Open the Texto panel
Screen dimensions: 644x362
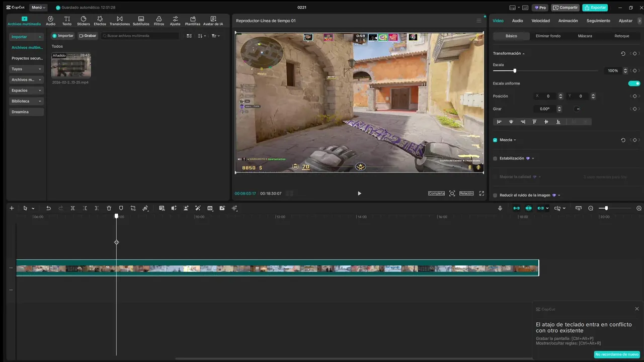[x=67, y=21]
